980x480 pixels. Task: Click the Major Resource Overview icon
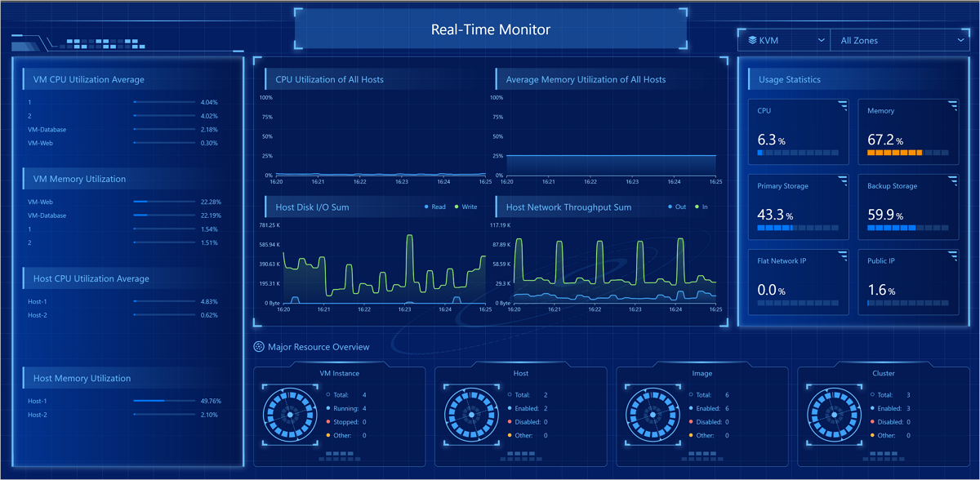point(259,347)
